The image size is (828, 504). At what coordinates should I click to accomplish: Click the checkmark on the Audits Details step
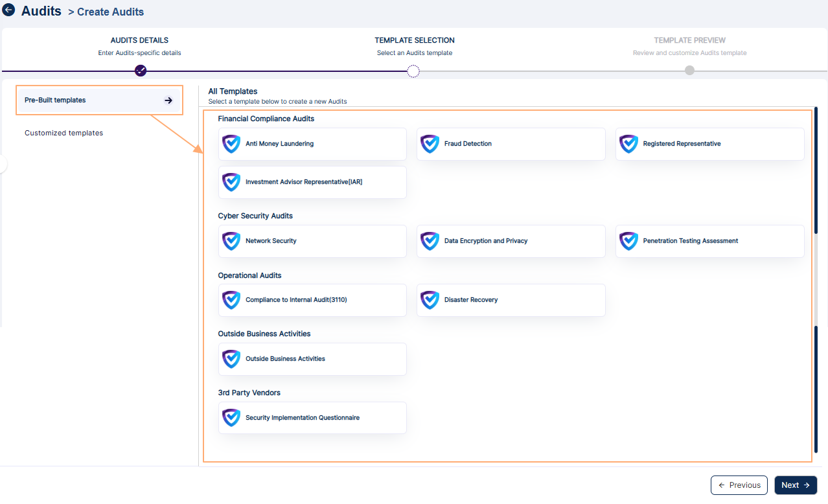pyautogui.click(x=140, y=71)
